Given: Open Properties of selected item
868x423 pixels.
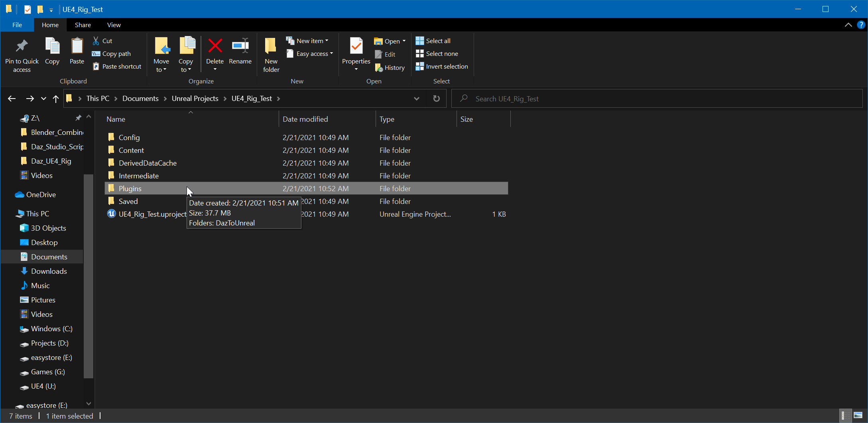Looking at the screenshot, I should click(356, 51).
